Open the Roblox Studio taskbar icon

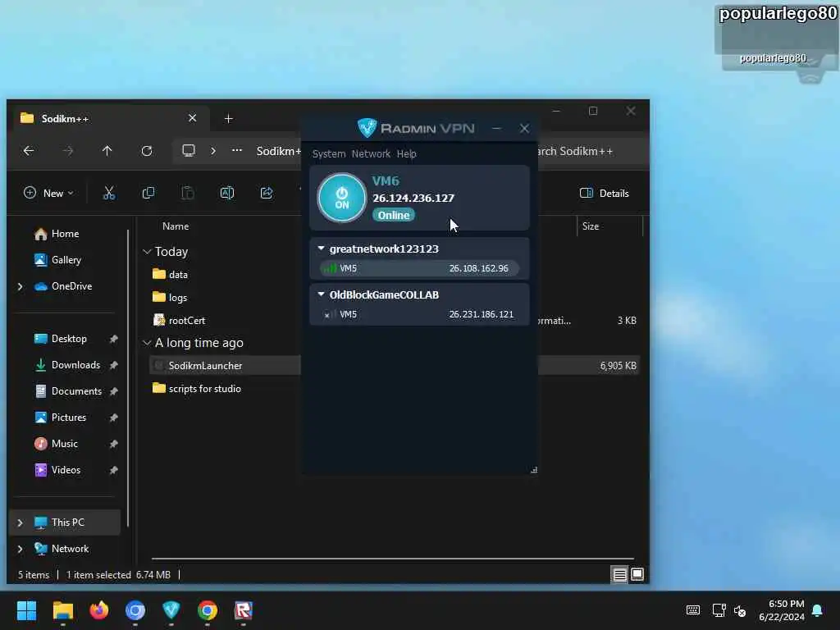click(x=243, y=610)
